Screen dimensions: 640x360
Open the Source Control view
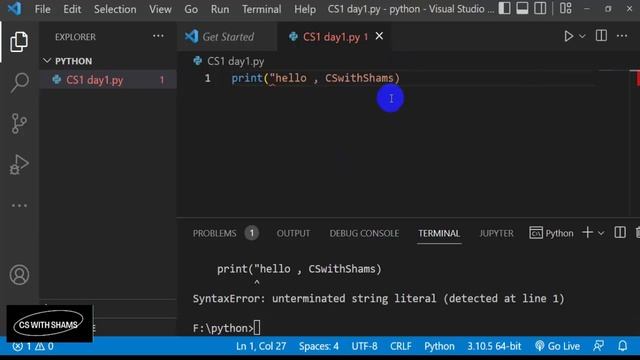click(19, 123)
